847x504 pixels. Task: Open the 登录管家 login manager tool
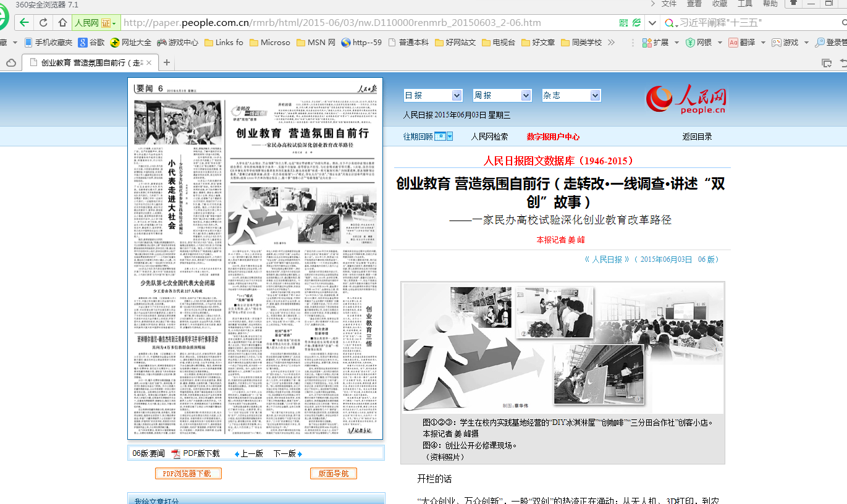point(830,43)
